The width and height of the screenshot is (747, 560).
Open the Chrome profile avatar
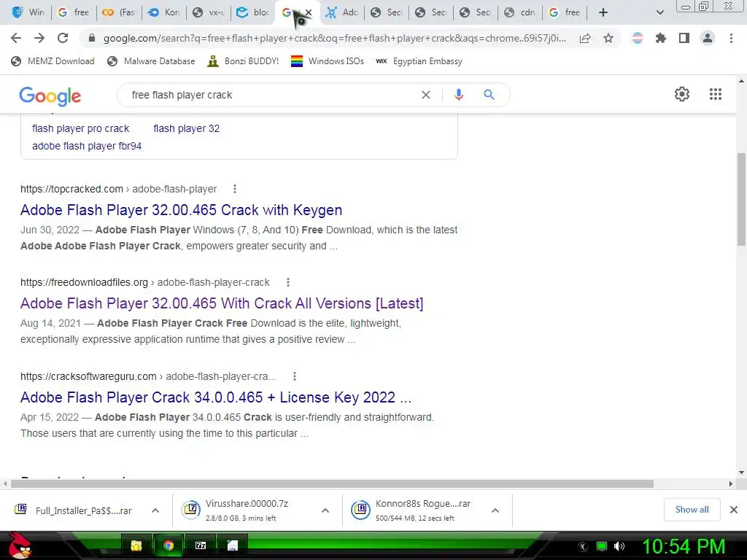[x=708, y=38]
